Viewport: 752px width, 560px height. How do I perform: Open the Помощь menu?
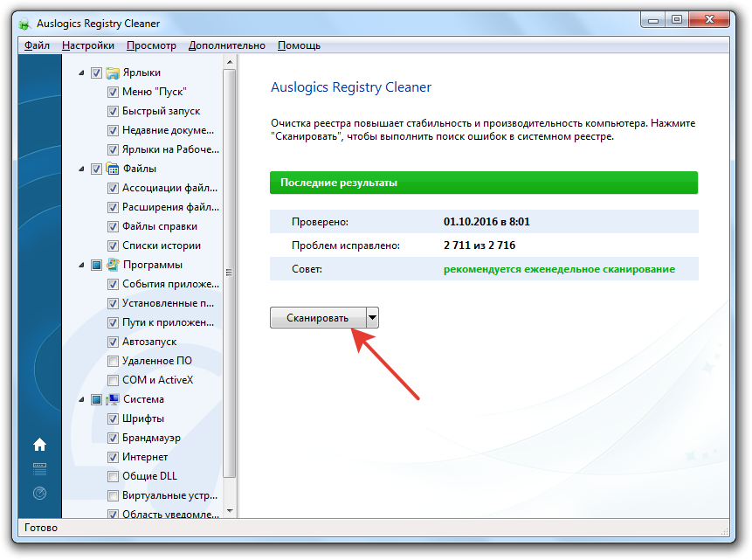click(x=299, y=45)
